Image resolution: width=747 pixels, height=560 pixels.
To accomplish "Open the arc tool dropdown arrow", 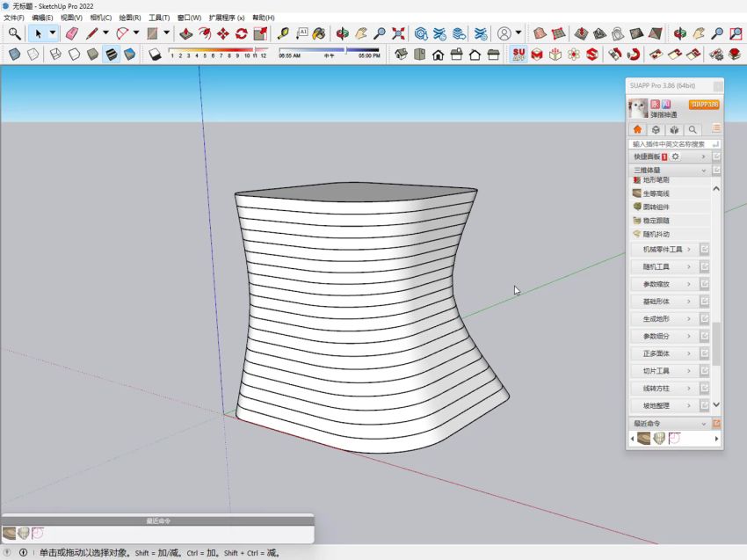I will 136,33.
